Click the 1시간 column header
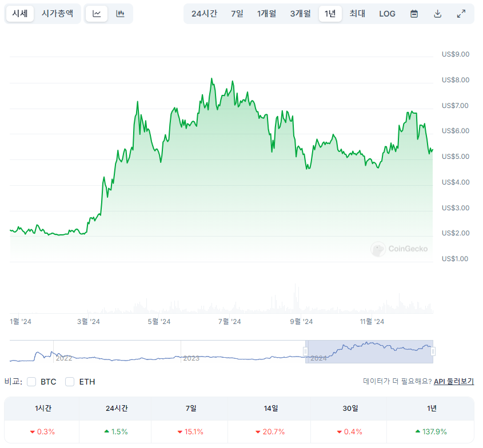Viewport: 483px width, 448px height. click(43, 408)
